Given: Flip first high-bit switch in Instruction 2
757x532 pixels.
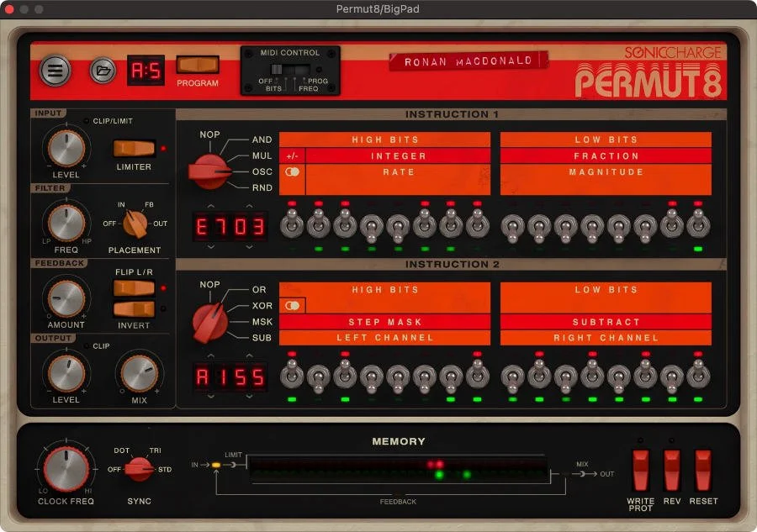Looking at the screenshot, I should [292, 373].
